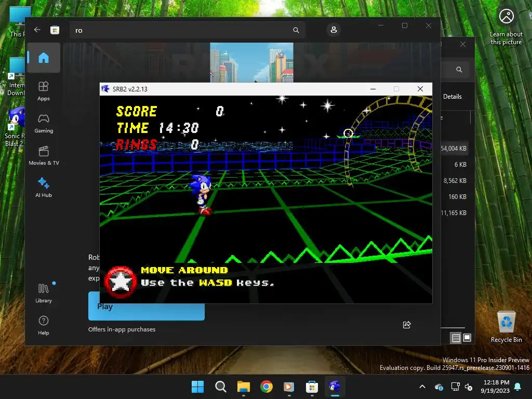Viewport: 532px width, 399px height.
Task: Select the Internet Download desktop shortcut
Action: (16, 77)
